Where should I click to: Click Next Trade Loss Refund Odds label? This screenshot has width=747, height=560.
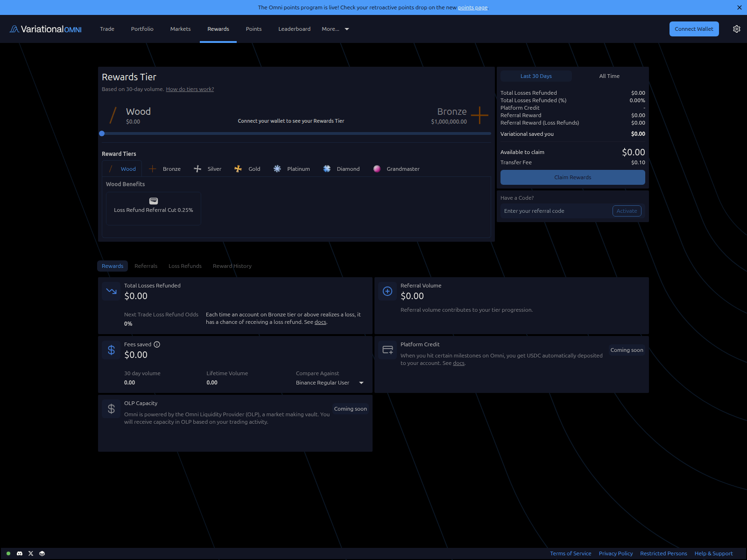[x=161, y=315]
